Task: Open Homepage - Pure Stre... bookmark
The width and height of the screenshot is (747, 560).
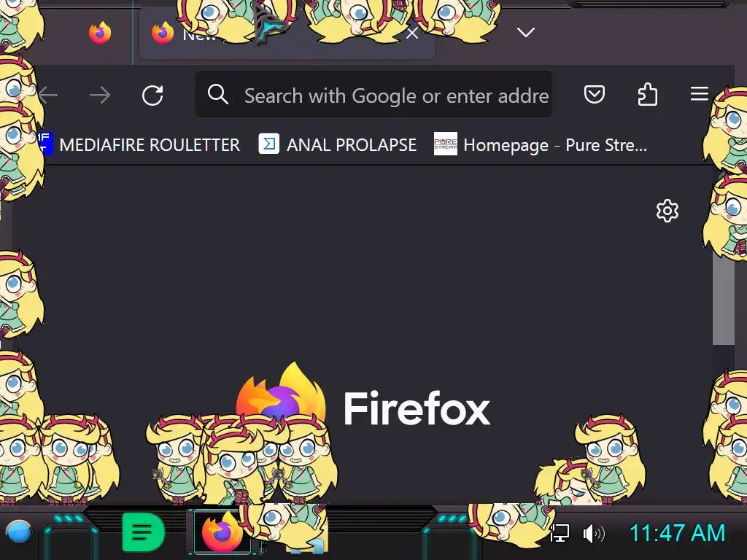Action: [x=541, y=144]
